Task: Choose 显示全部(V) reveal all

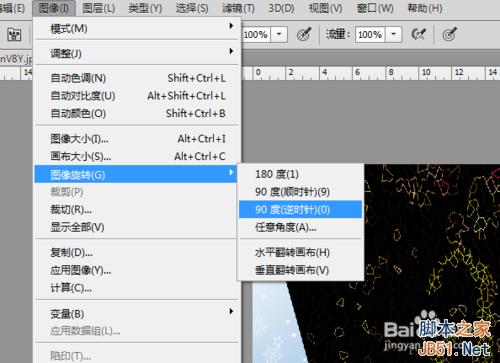Action: pyautogui.click(x=137, y=227)
